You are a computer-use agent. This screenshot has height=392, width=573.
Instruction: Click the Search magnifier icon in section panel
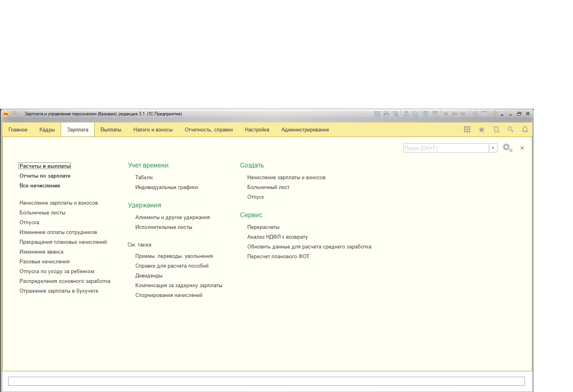510,129
